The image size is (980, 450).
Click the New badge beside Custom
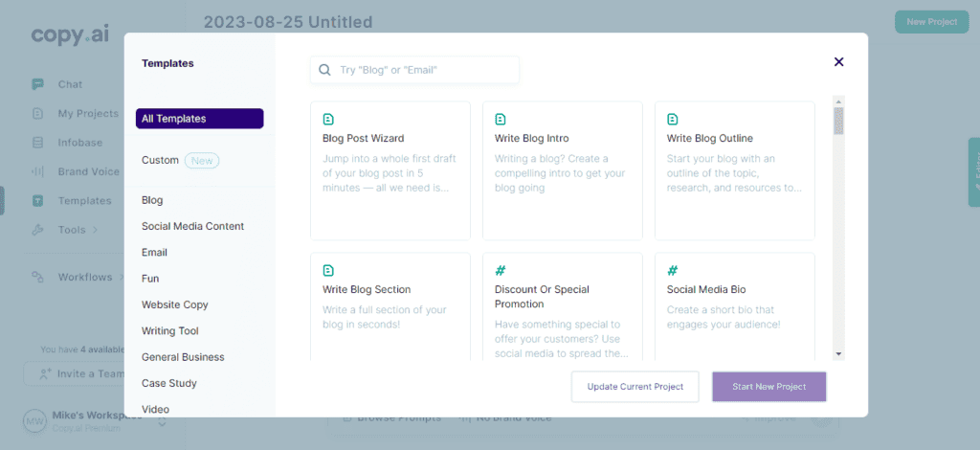[x=202, y=161]
